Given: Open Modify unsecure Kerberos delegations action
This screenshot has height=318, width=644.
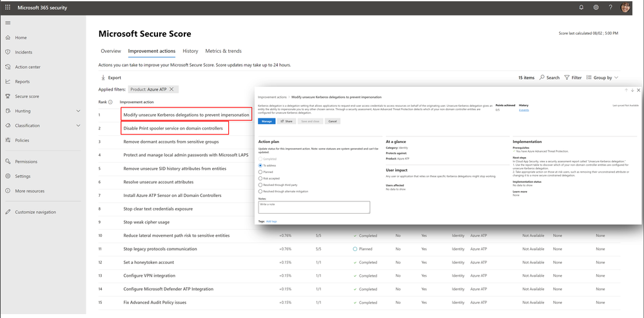Looking at the screenshot, I should click(x=186, y=115).
